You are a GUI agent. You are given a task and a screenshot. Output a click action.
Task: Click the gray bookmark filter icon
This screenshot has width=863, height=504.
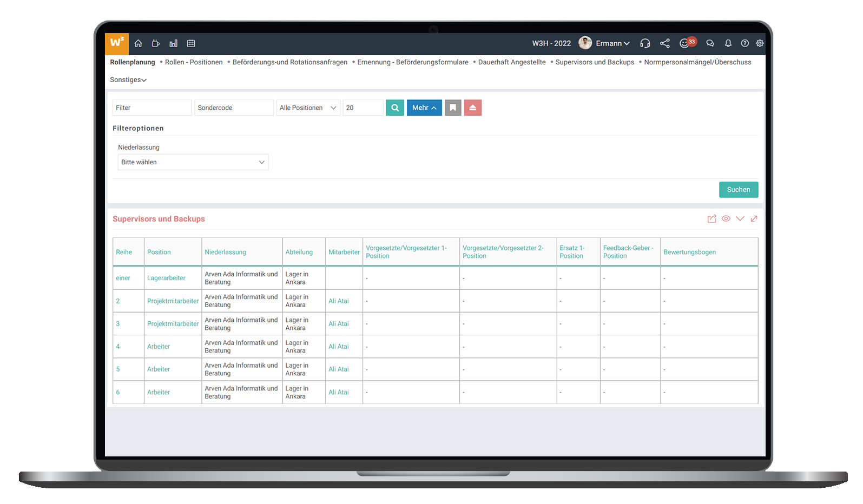click(x=453, y=108)
